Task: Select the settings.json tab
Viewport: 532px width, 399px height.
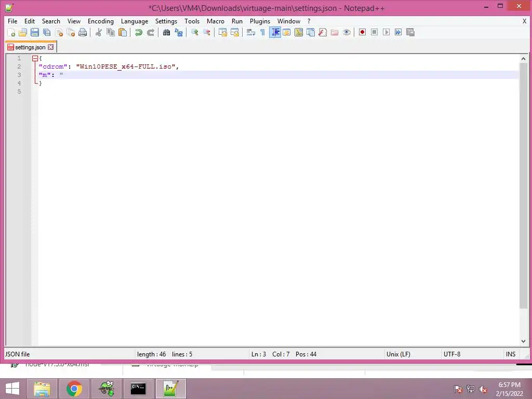Action: (30, 47)
